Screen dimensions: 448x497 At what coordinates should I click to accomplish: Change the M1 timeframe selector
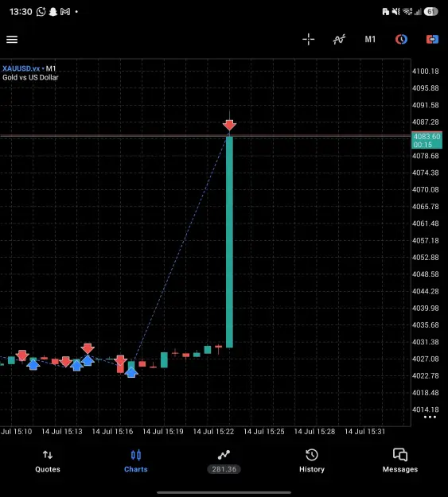[370, 39]
